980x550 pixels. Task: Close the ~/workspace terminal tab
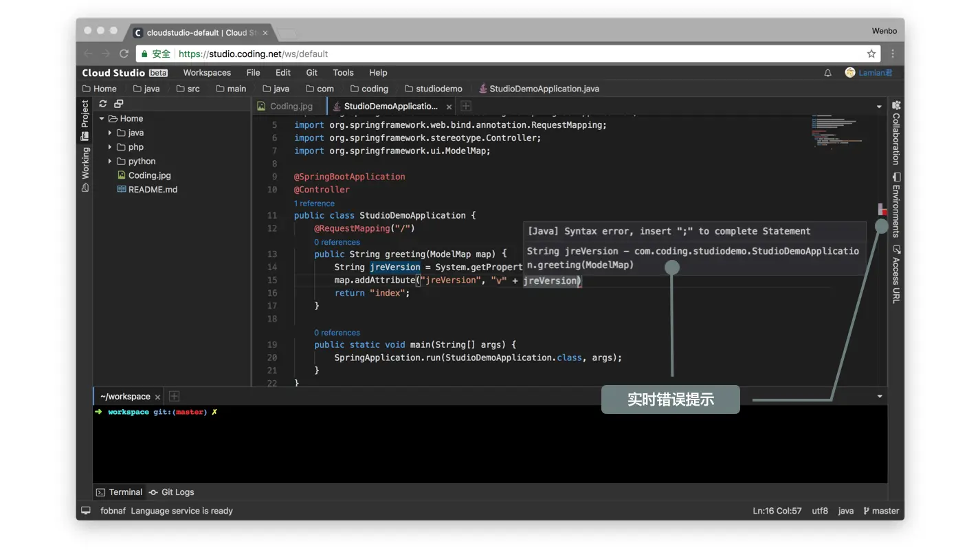(157, 397)
